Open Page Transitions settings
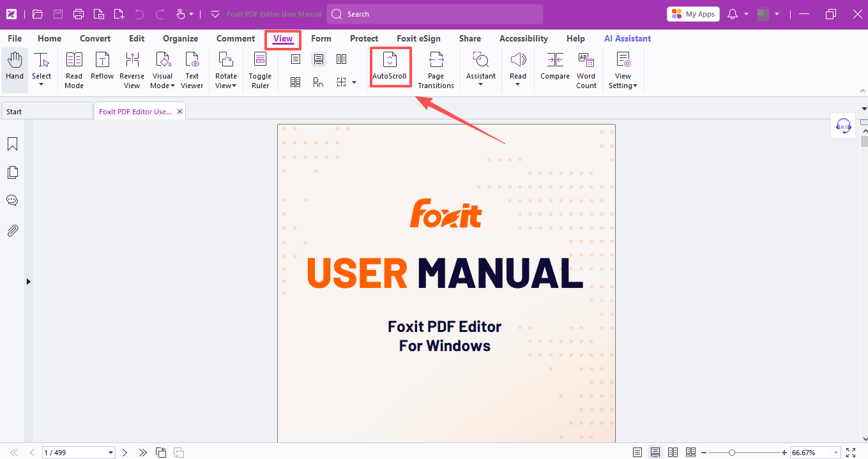 (x=436, y=70)
